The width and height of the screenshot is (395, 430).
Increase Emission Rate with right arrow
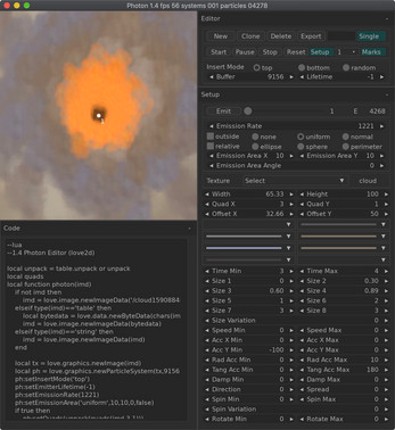pyautogui.click(x=382, y=126)
